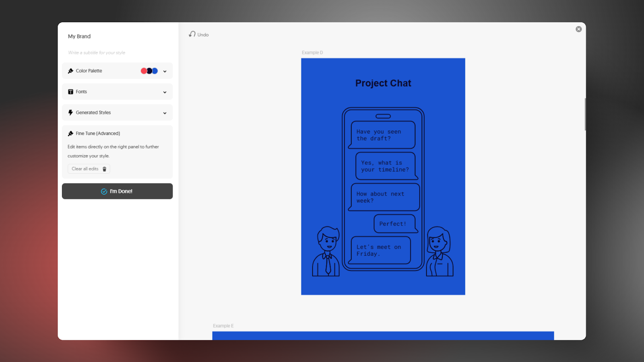Click the Fine Tune (Advanced) icon
The height and width of the screenshot is (362, 644).
[x=71, y=134]
